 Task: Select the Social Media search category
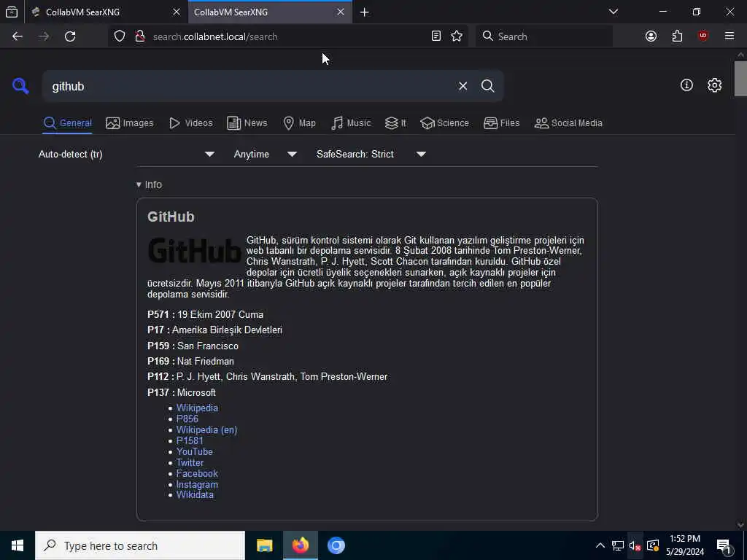tap(568, 123)
